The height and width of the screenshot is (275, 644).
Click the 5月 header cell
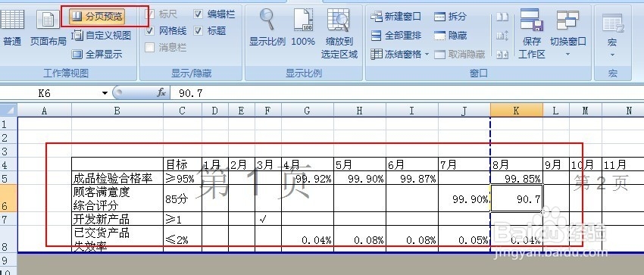pyautogui.click(x=360, y=164)
